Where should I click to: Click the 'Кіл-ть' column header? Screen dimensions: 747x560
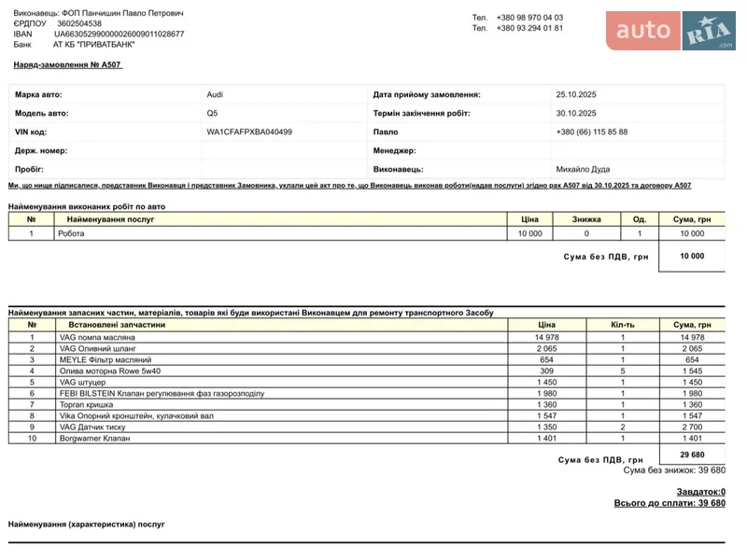coord(623,325)
